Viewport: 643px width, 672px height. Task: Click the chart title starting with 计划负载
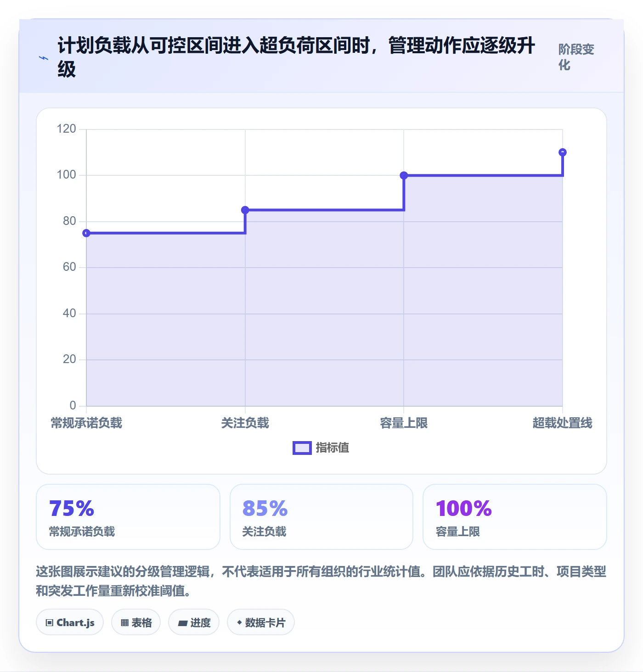pyautogui.click(x=297, y=57)
